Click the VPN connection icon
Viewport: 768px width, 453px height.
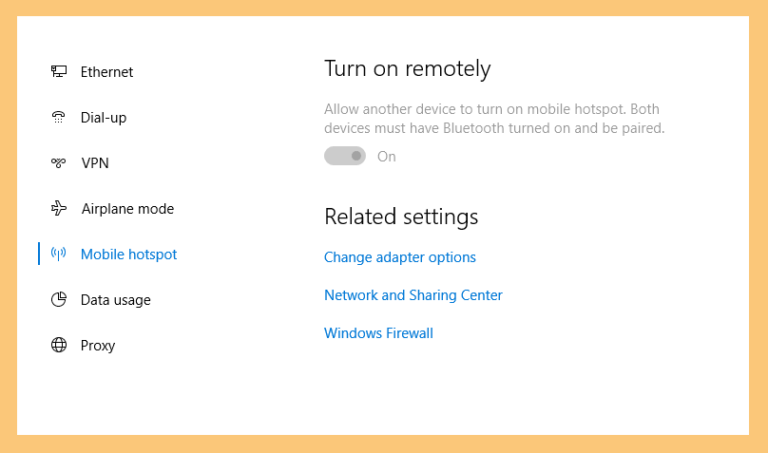pos(58,163)
